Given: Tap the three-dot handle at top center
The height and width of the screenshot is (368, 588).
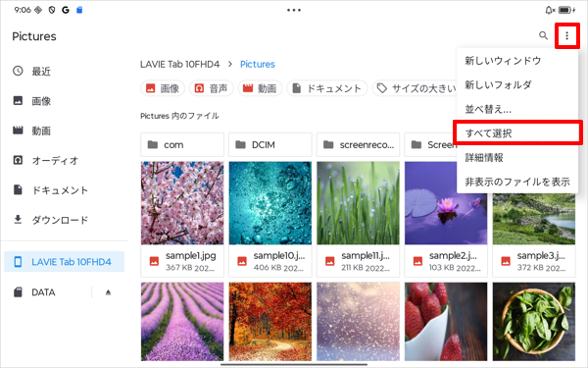Looking at the screenshot, I should pyautogui.click(x=294, y=10).
